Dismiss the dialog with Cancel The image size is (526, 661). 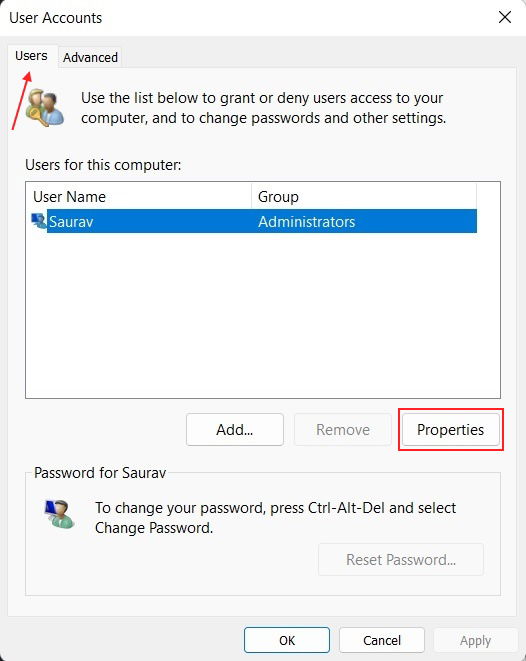pyautogui.click(x=382, y=640)
